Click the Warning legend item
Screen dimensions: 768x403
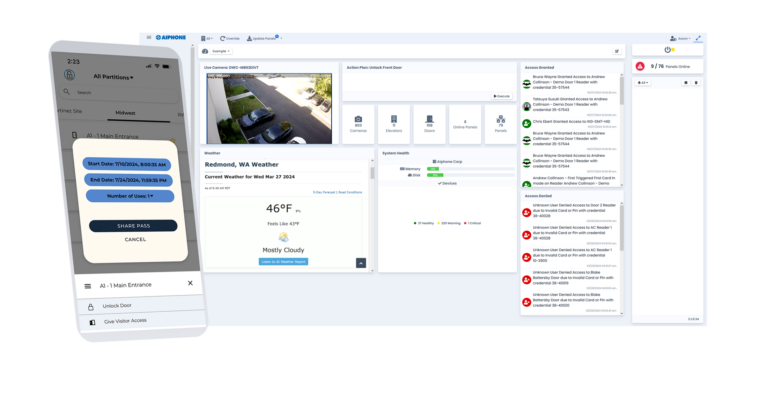coord(449,223)
